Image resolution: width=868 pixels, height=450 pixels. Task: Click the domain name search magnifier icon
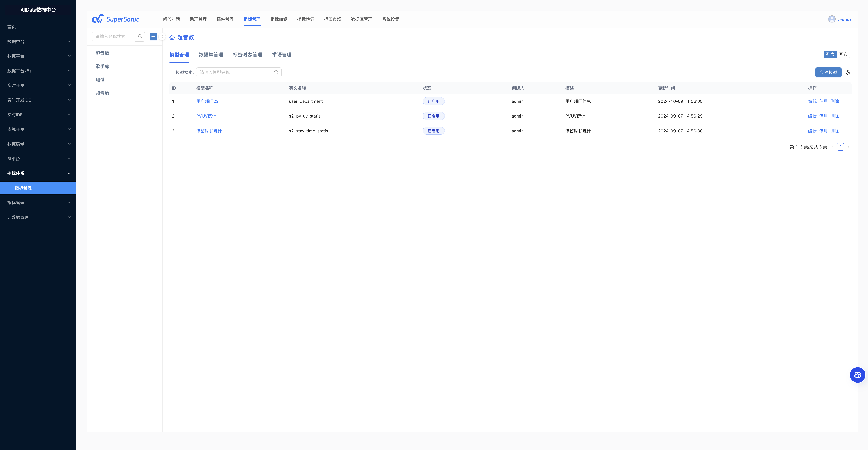[140, 36]
